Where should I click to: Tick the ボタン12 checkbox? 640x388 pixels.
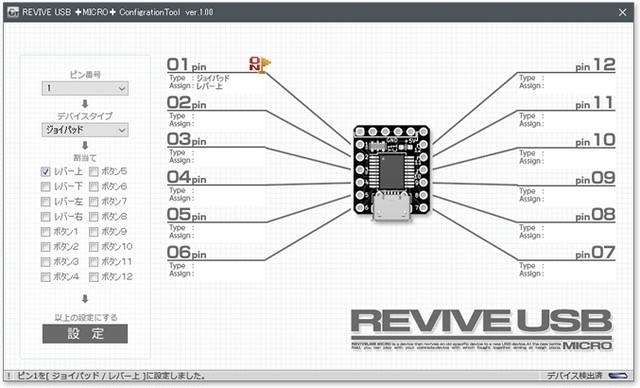[93, 277]
